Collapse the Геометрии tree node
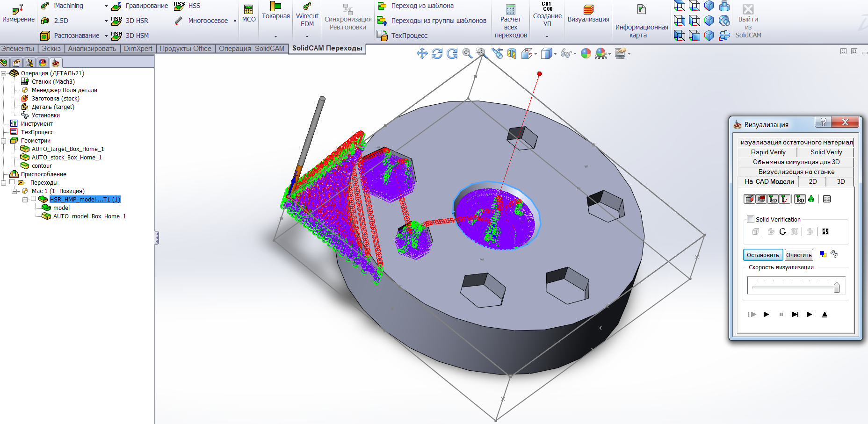 pyautogui.click(x=4, y=141)
